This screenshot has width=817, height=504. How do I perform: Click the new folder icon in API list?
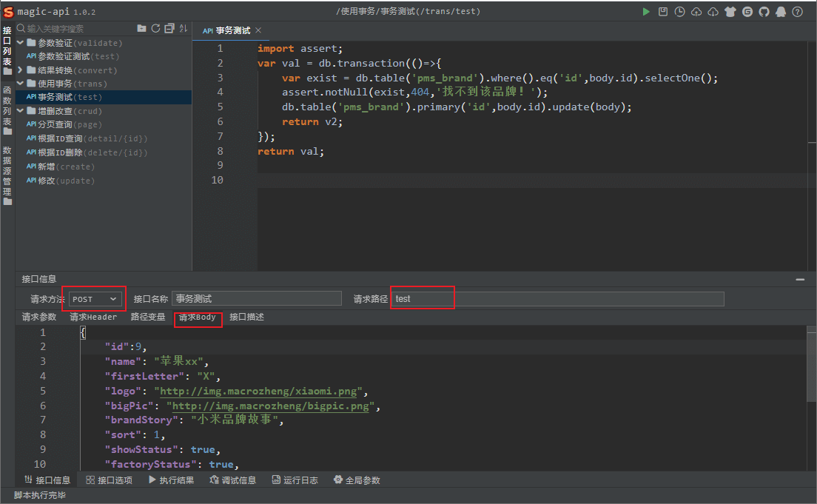tap(141, 28)
